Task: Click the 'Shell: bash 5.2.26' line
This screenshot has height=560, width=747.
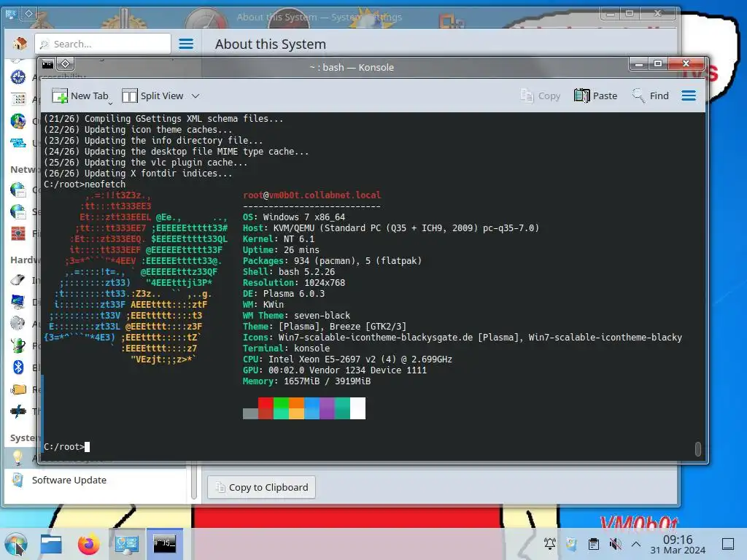Action: coord(289,272)
